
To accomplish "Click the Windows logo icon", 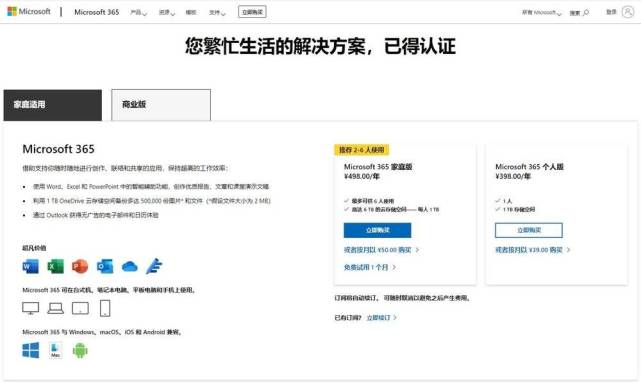I will point(31,350).
